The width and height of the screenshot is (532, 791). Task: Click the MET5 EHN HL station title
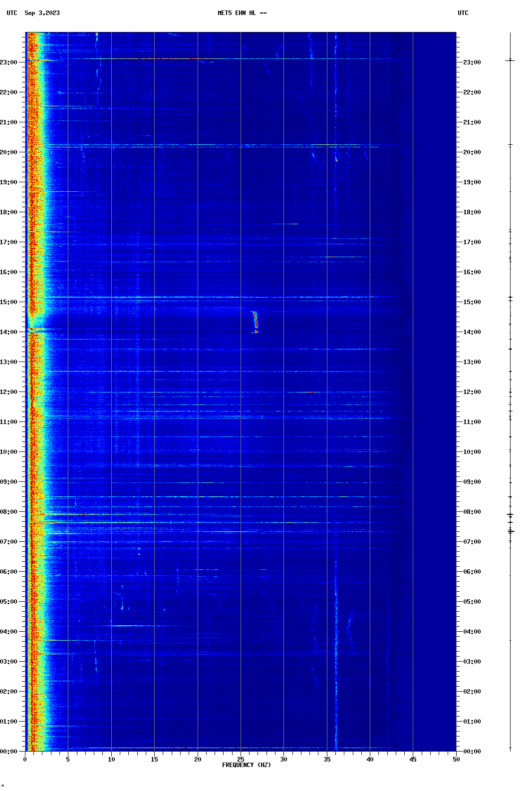tap(242, 13)
